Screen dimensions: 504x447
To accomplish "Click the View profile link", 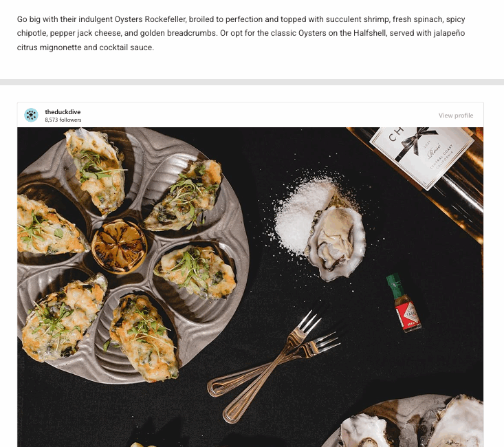I will pos(456,116).
